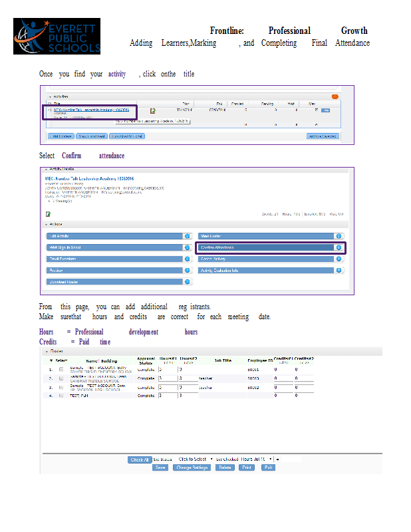The width and height of the screenshot is (411, 532).
Task: Collapse the Activities section
Action: (51, 96)
